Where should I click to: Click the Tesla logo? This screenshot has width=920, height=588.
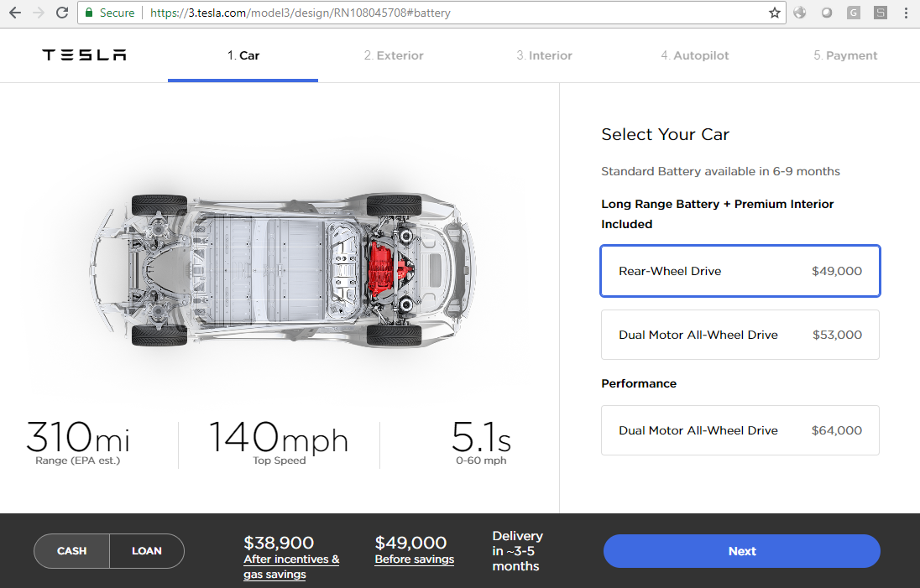point(84,55)
